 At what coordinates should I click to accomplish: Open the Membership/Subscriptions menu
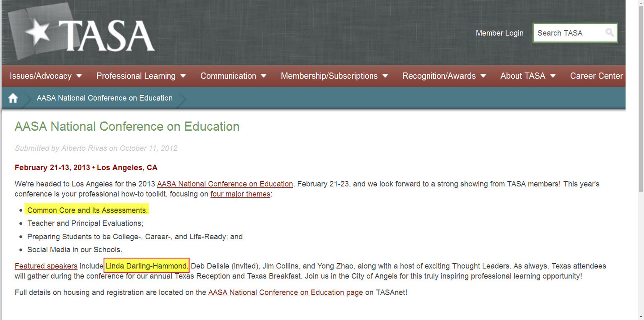click(x=329, y=76)
